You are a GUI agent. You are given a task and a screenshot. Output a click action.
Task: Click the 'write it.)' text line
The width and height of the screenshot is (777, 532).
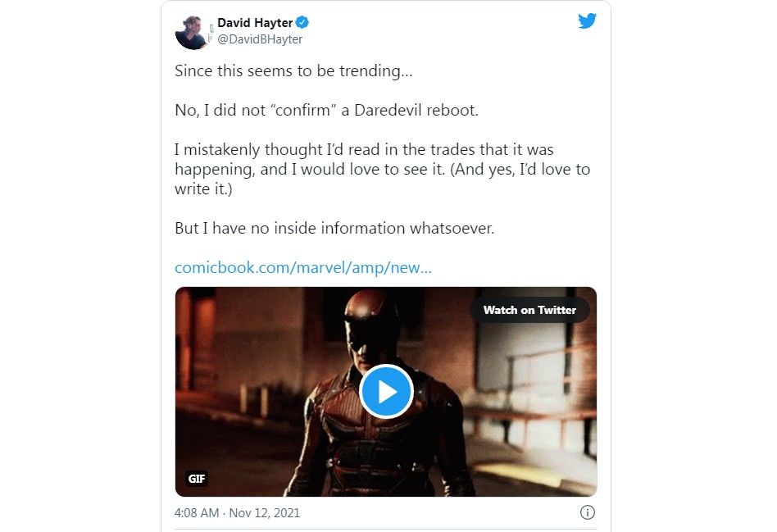[x=203, y=189]
